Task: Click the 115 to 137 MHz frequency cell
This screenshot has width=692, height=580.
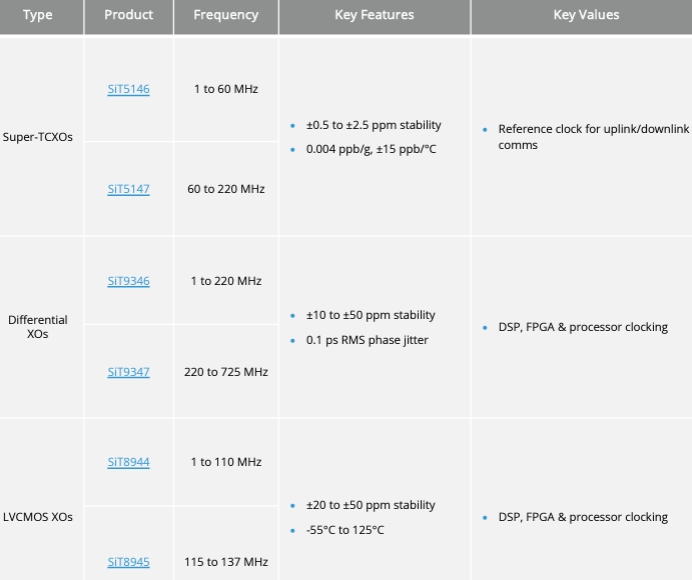Action: [226, 562]
